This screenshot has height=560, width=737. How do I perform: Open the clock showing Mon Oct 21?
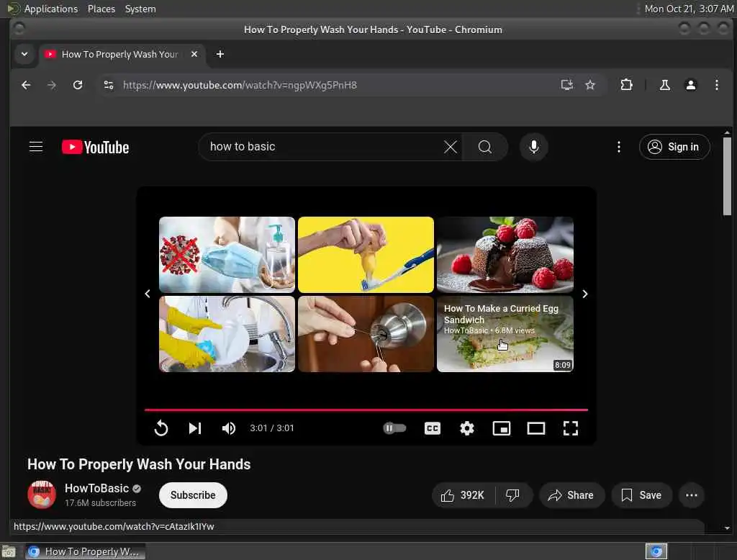point(689,9)
